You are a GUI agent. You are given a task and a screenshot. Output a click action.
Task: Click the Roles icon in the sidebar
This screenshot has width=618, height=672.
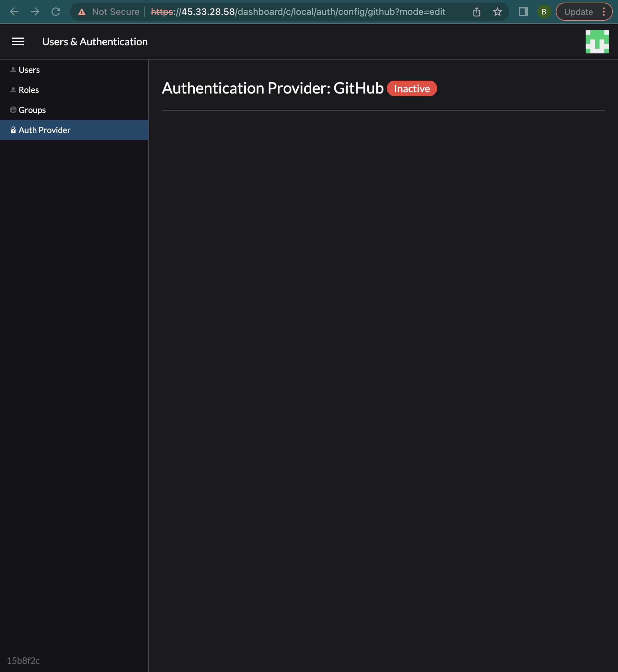13,90
